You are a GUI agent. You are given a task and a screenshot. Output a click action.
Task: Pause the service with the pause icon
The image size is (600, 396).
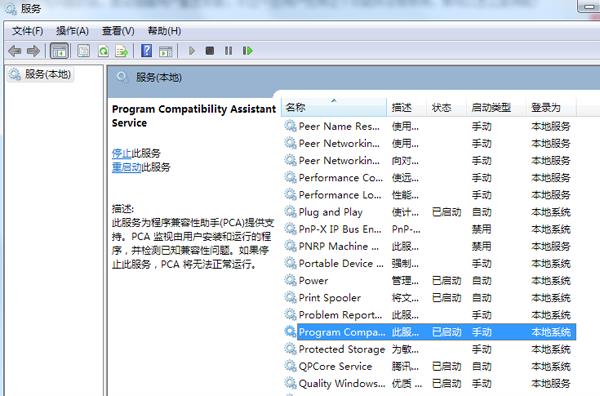pos(228,51)
